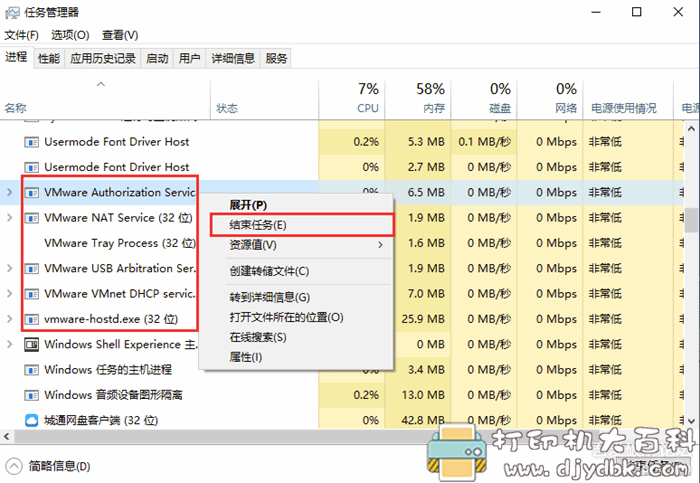
Task: Open the 选项(O) menu
Action: click(x=70, y=35)
